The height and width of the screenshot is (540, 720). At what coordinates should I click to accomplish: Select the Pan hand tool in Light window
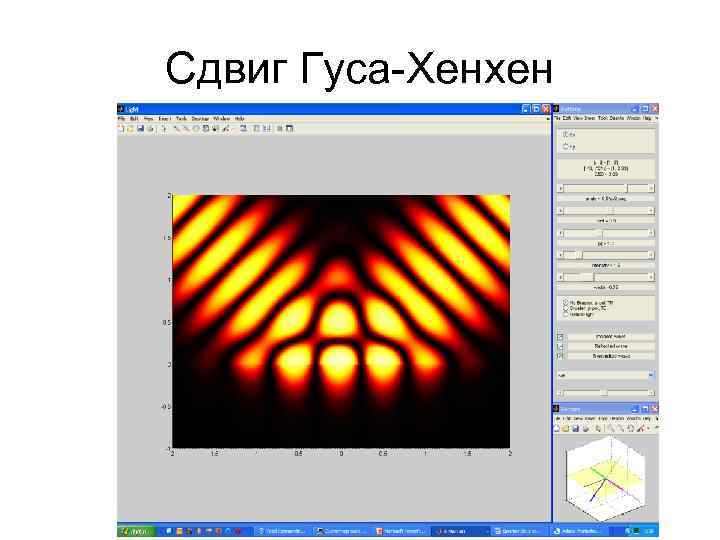coord(196,129)
